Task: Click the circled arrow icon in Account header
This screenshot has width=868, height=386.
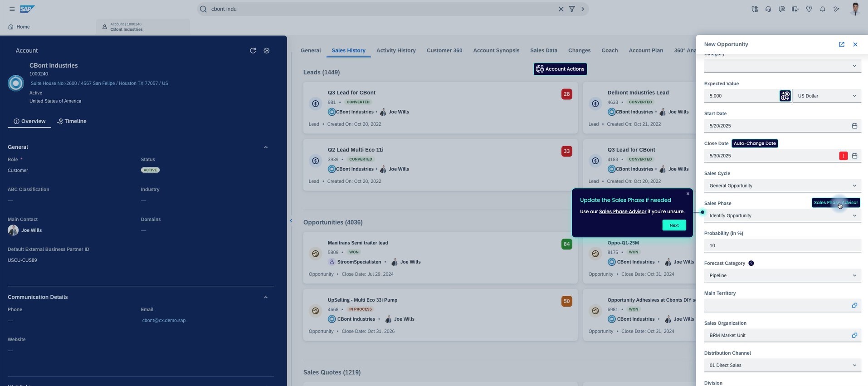Action: pyautogui.click(x=267, y=51)
